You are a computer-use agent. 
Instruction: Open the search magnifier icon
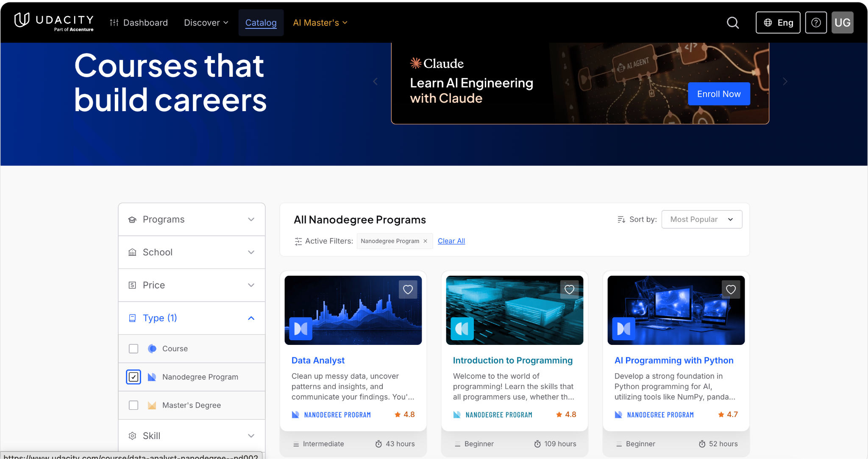(x=733, y=22)
